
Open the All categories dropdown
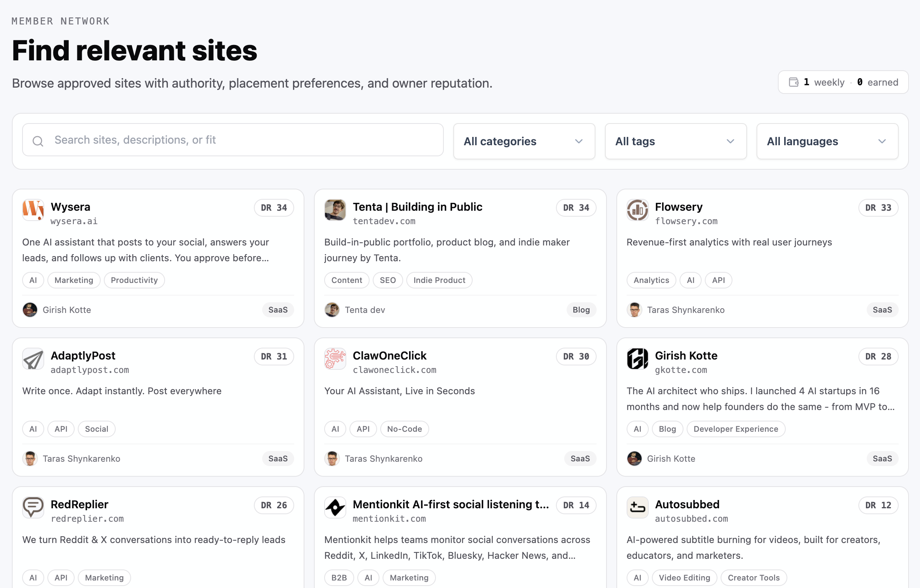[x=524, y=141]
